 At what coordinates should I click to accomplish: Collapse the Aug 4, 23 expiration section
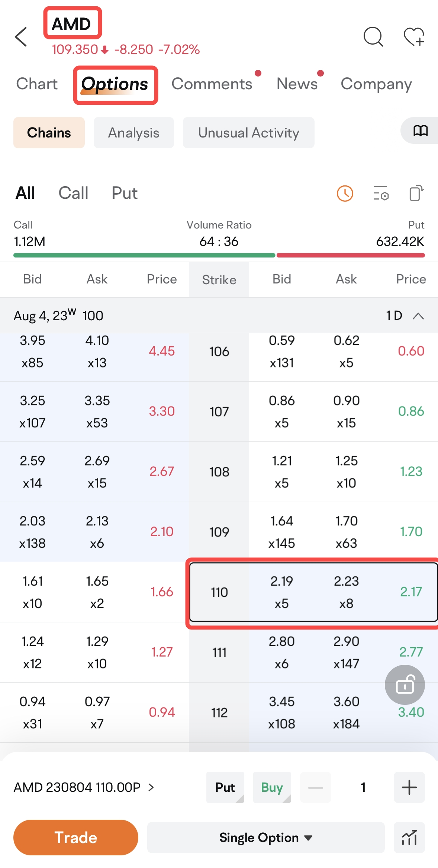tap(418, 316)
